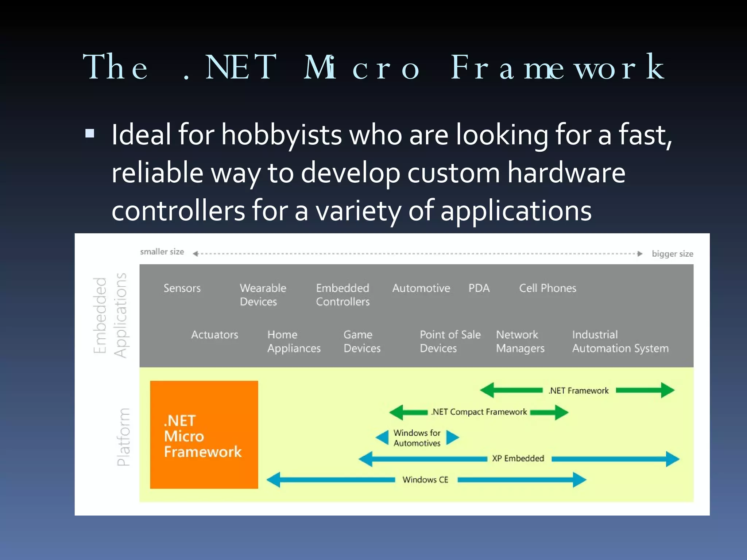
Task: Click the 'Home Appliances' label
Action: point(294,341)
